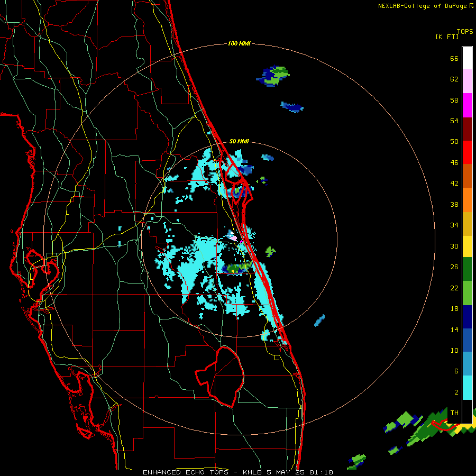Pick the light orange swatch in the scale

point(467,199)
